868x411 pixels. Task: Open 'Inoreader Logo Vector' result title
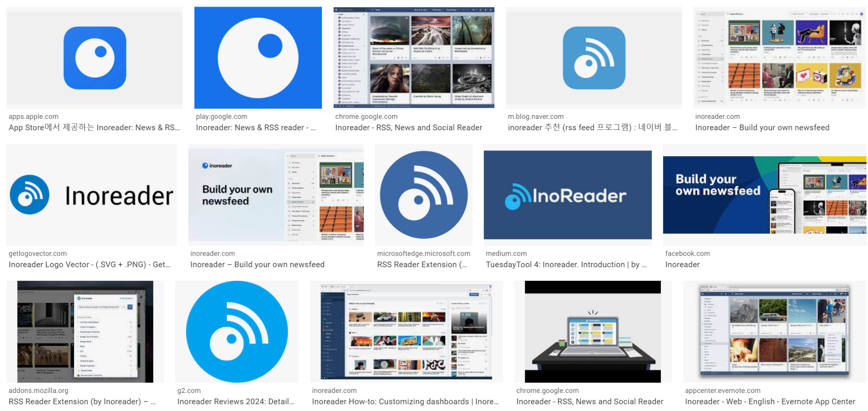90,265
